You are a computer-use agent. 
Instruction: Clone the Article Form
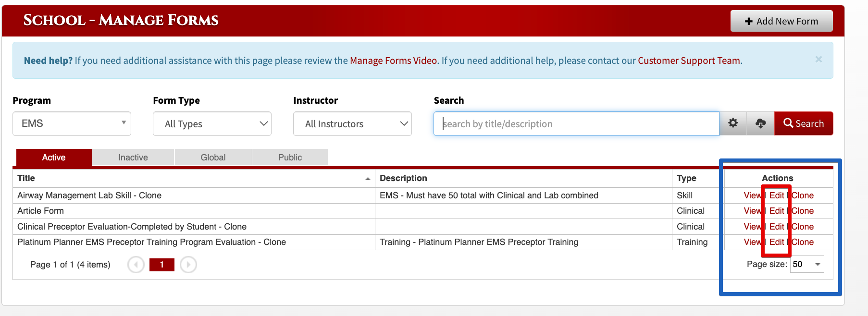tap(803, 211)
